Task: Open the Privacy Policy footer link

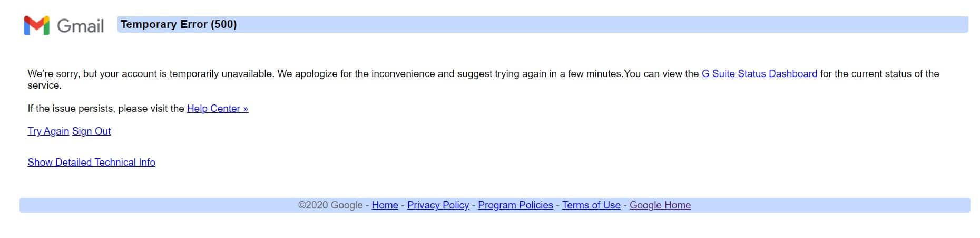Action: 438,205
